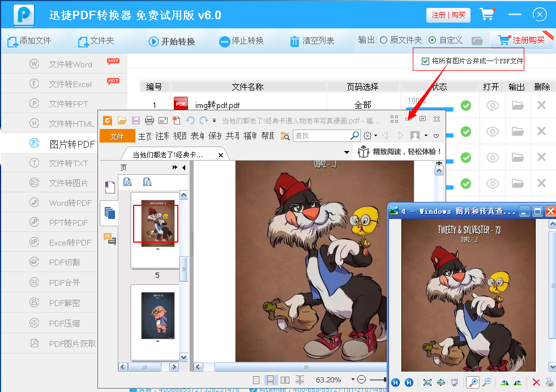556x392 pixels.
Task: Click the print icon in reader toolbar
Action: point(149,120)
